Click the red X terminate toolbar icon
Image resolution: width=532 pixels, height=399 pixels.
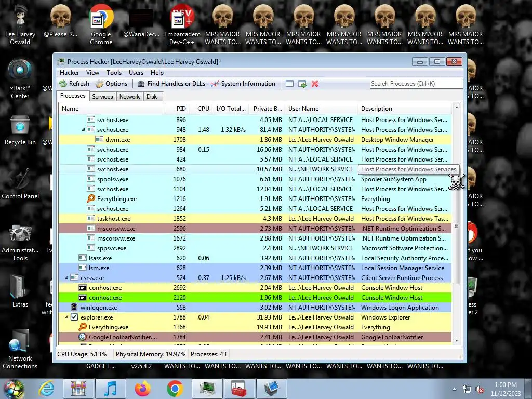[x=315, y=84]
